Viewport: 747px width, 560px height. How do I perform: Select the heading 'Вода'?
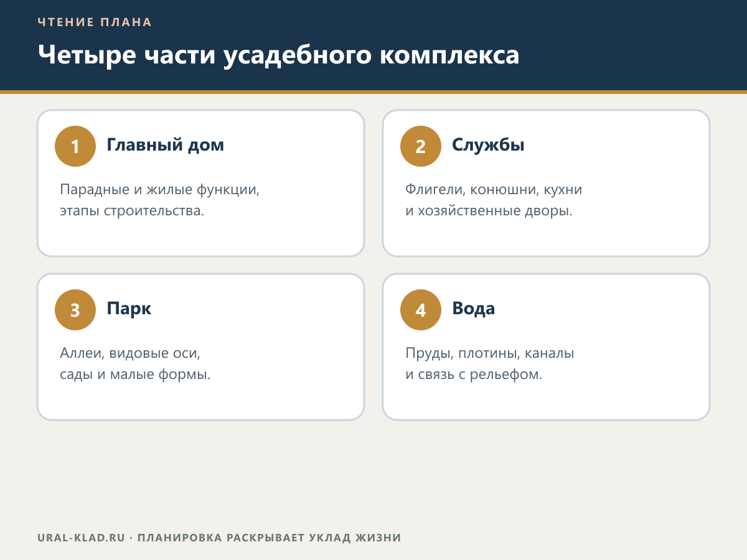[474, 309]
